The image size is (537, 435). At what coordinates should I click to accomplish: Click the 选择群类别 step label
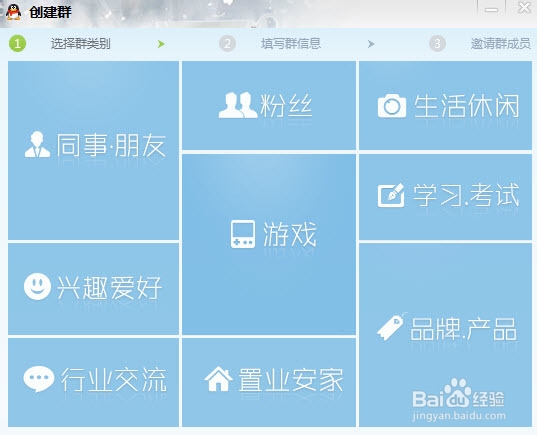(x=80, y=44)
